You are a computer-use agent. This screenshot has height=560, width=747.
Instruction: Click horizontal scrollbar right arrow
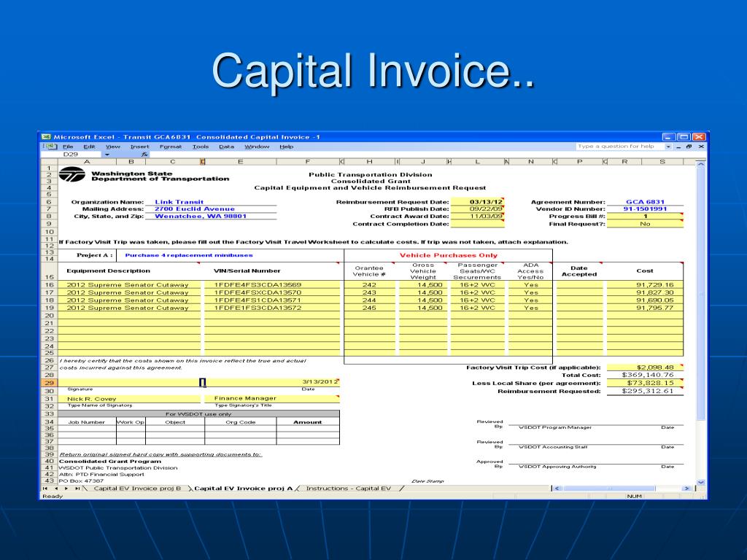click(x=686, y=488)
